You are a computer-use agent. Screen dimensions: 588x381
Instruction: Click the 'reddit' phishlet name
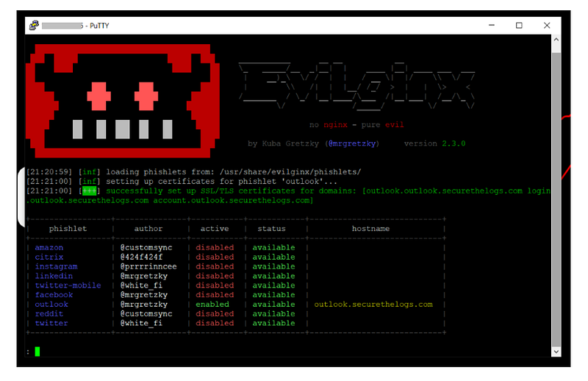49,314
